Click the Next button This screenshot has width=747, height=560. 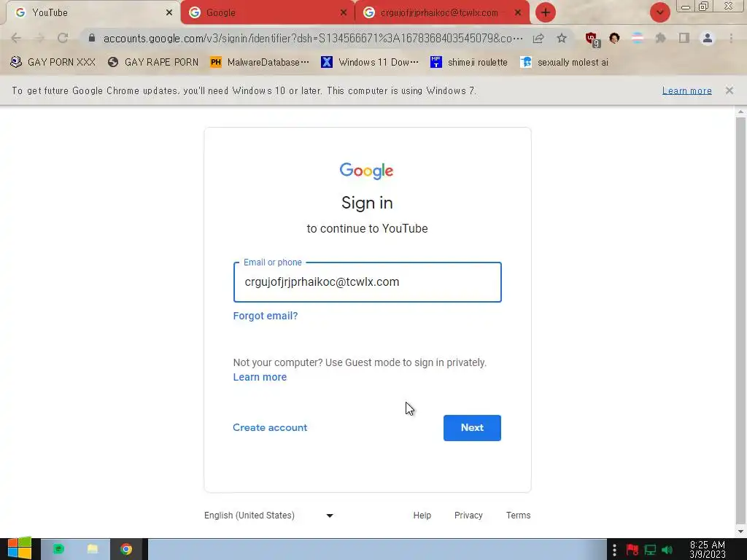pos(472,427)
